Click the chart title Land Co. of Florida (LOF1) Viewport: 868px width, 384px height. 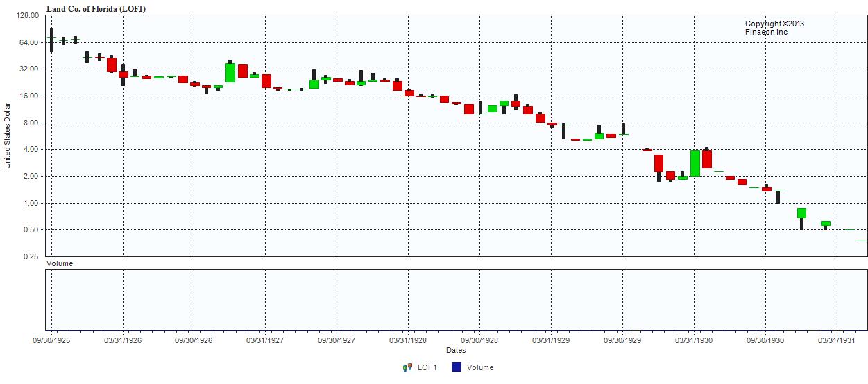pyautogui.click(x=96, y=8)
